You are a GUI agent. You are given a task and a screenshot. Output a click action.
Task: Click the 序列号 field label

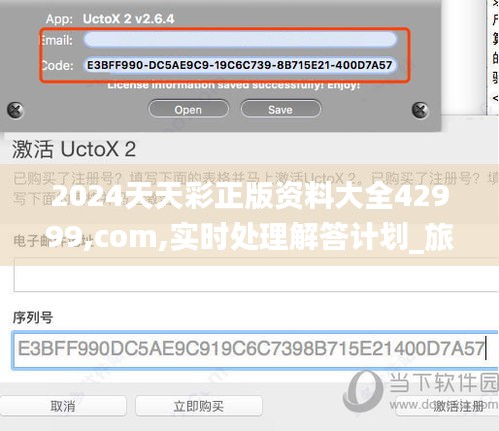tap(33, 317)
